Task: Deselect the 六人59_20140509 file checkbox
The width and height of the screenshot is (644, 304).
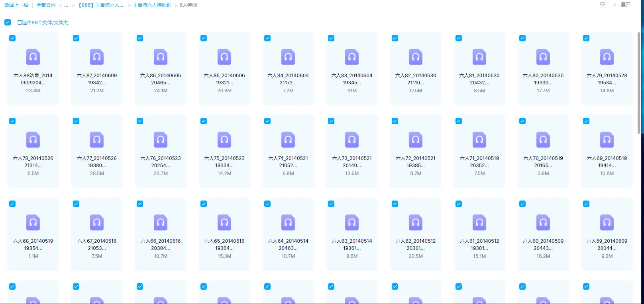Action: [586, 204]
